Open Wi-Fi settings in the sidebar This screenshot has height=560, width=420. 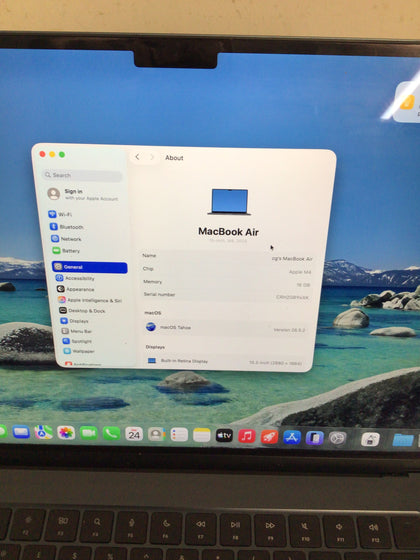point(61,214)
